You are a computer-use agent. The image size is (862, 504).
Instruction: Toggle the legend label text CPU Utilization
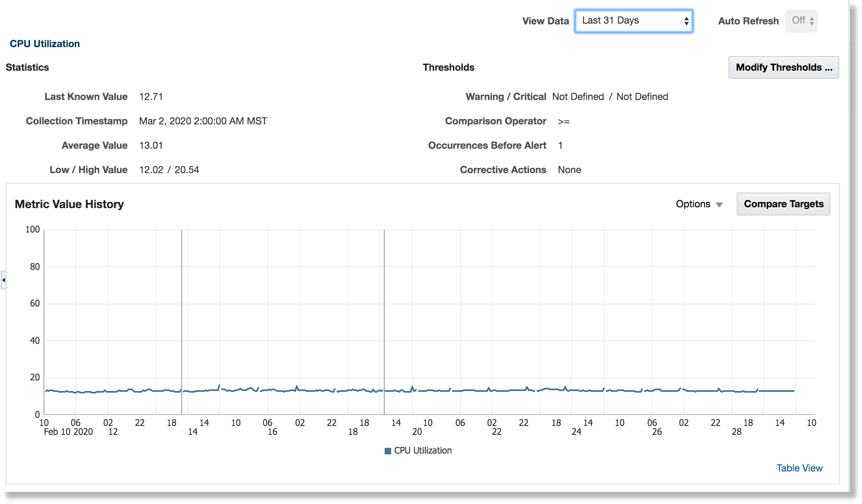(x=423, y=450)
